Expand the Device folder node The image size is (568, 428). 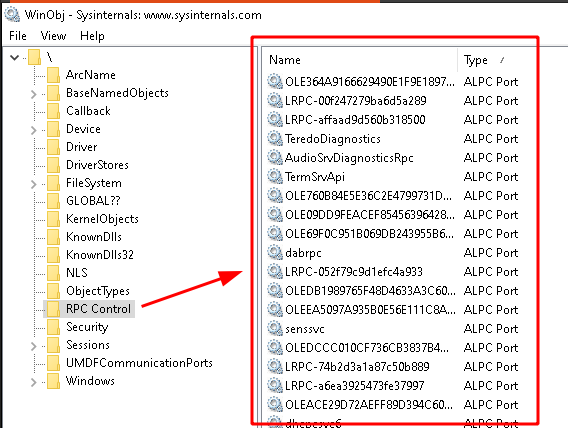[34, 130]
